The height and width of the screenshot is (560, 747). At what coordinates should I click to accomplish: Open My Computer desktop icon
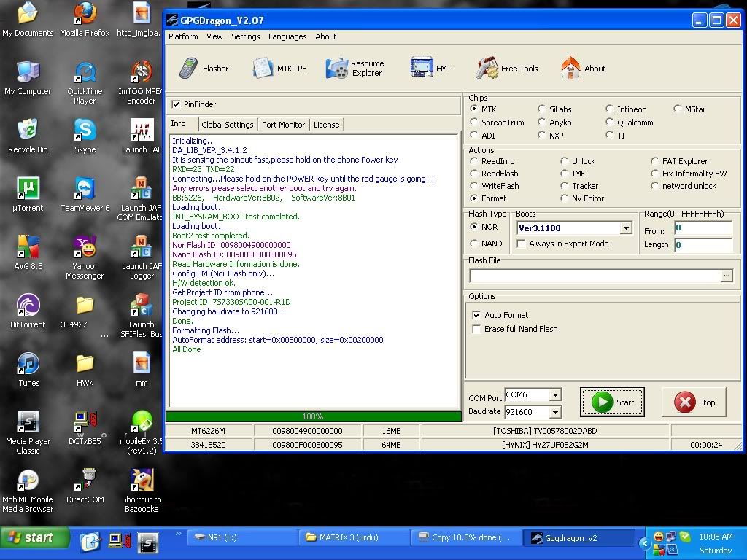tap(28, 79)
